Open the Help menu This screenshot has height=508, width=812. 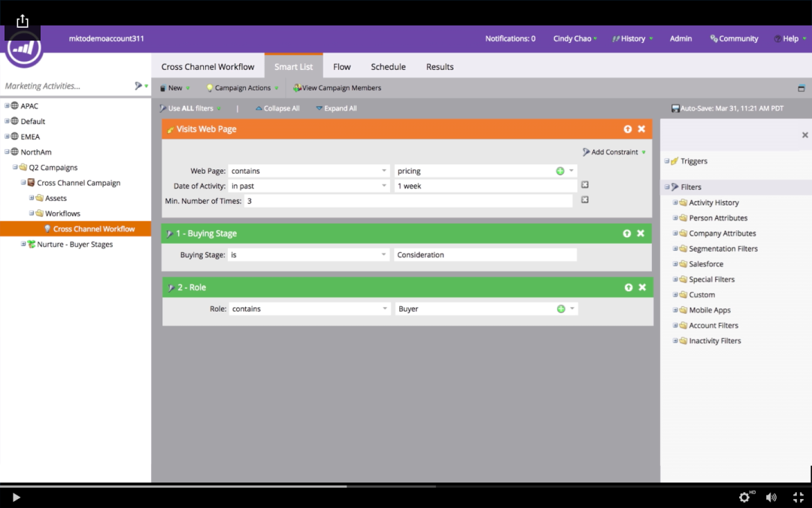[x=789, y=39]
